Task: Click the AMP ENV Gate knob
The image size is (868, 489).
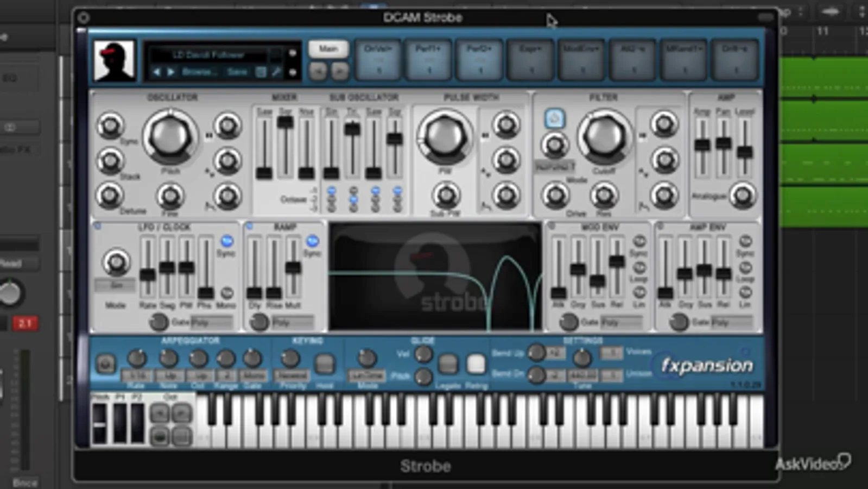Action: (x=679, y=322)
